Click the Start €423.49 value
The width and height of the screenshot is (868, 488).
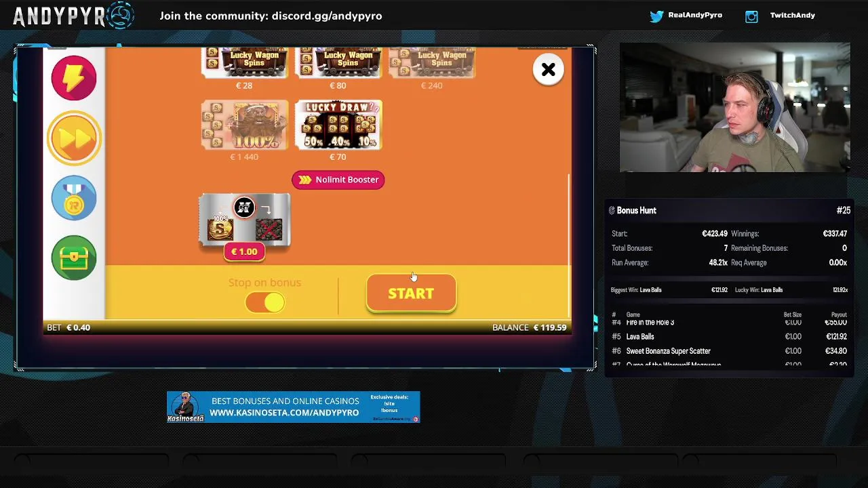point(715,234)
